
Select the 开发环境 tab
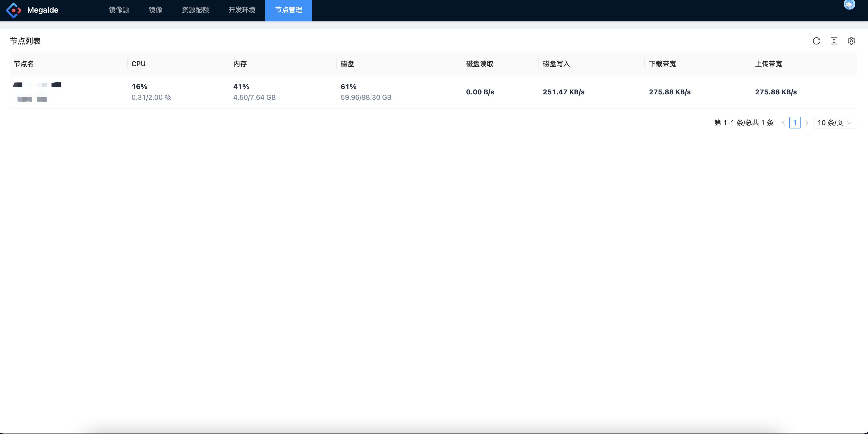coord(242,10)
